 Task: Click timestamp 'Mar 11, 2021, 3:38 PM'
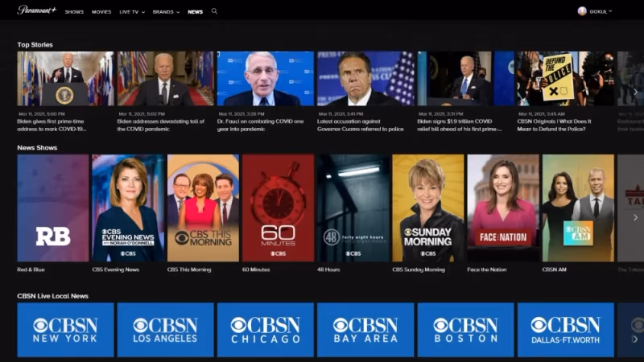click(x=242, y=113)
